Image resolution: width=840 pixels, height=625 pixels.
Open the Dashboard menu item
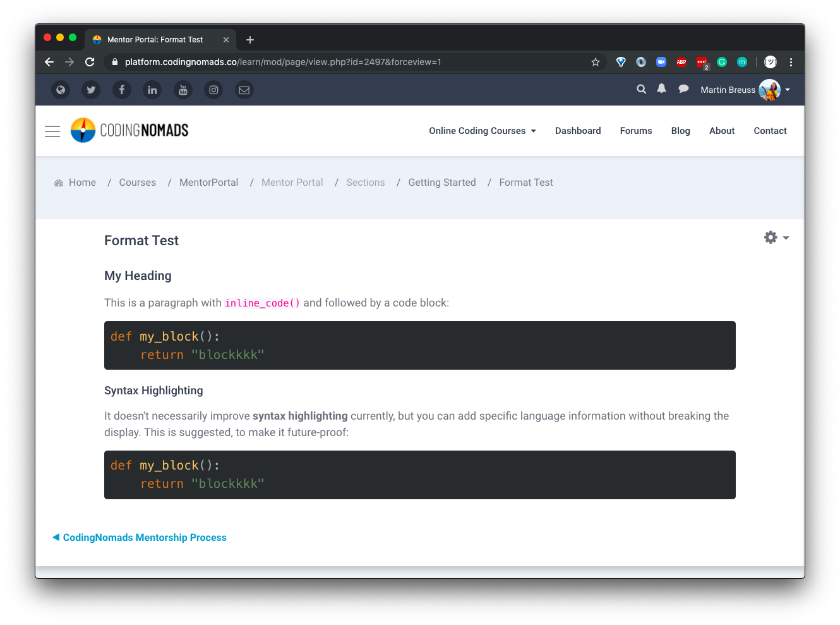click(x=578, y=131)
